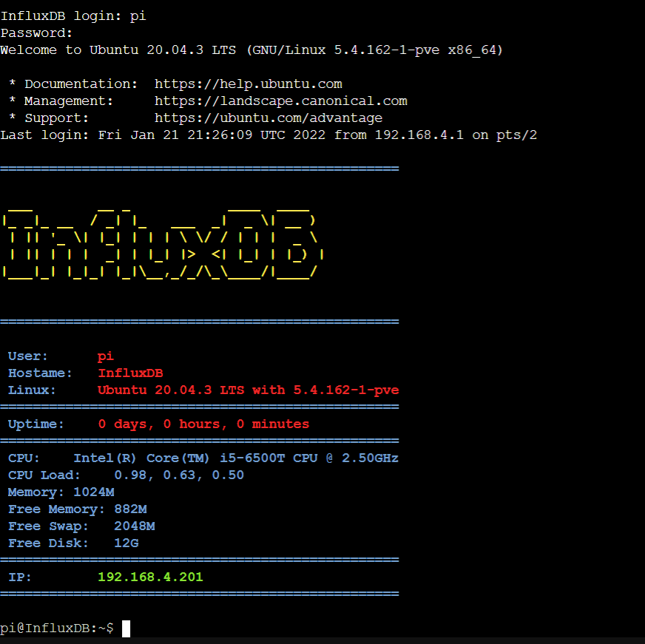Click '@ 2.50GHz' in the CPU line
This screenshot has height=644, width=645.
362,458
